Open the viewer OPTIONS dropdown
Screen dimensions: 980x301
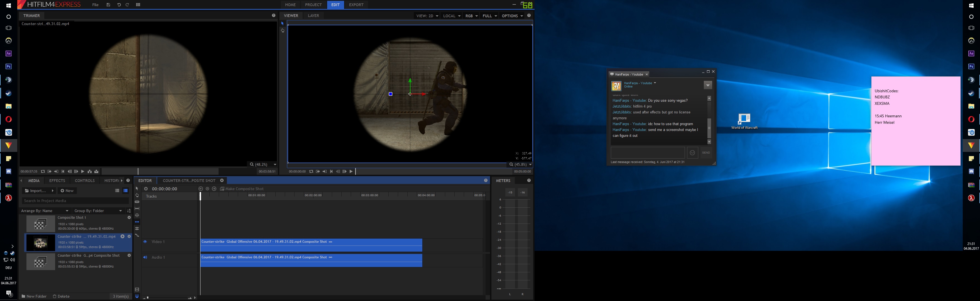(512, 16)
